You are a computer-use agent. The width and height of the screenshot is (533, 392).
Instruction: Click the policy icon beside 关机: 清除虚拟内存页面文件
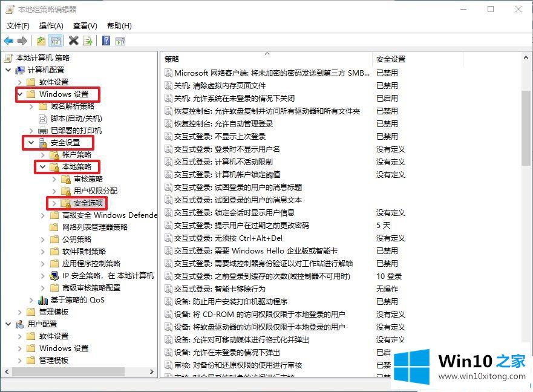pyautogui.click(x=168, y=86)
